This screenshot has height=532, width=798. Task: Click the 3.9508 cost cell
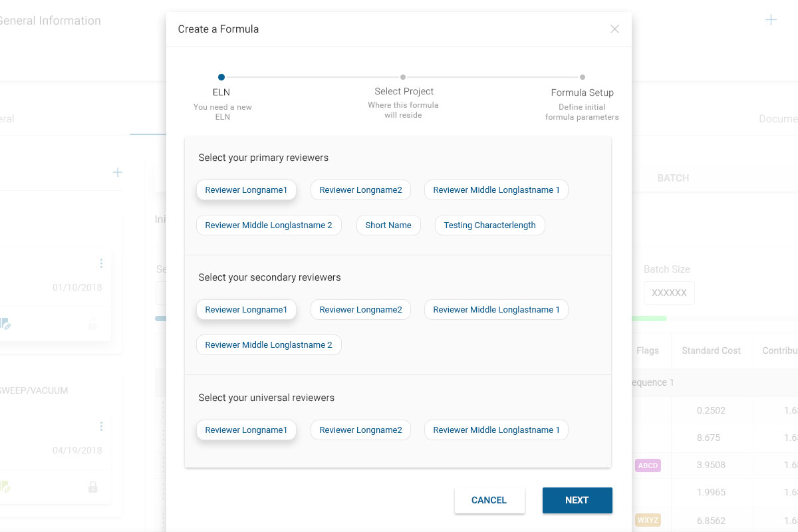711,465
